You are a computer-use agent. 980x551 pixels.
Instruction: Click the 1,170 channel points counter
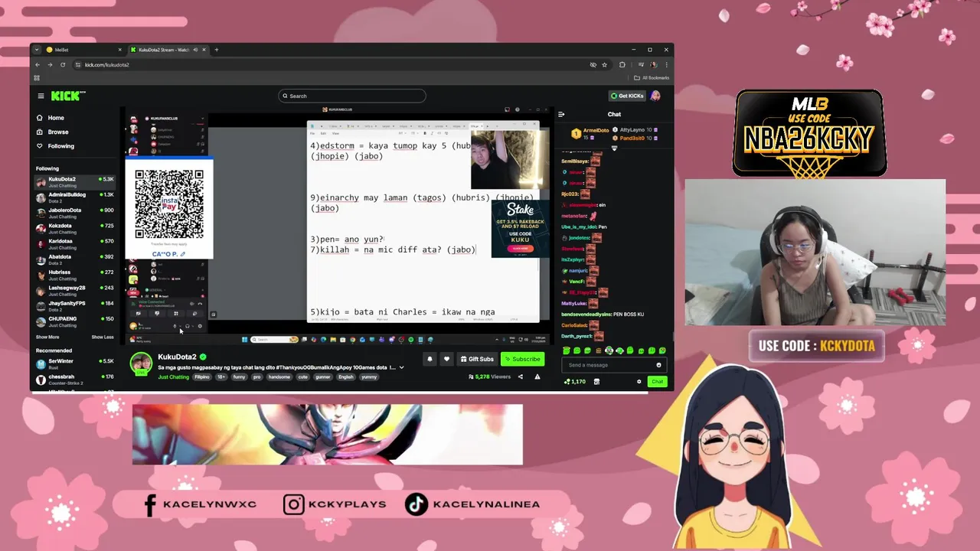pyautogui.click(x=574, y=381)
